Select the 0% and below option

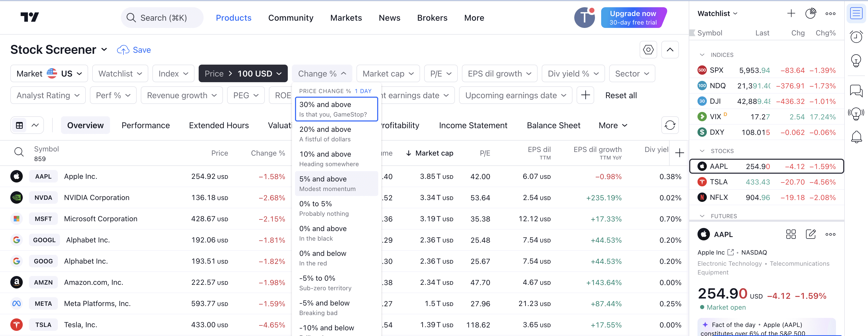click(336, 258)
